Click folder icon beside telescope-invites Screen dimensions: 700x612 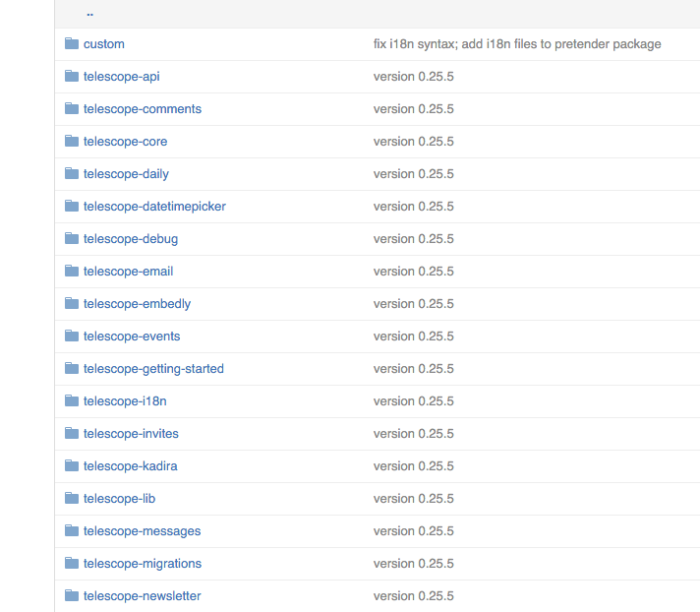click(x=72, y=433)
